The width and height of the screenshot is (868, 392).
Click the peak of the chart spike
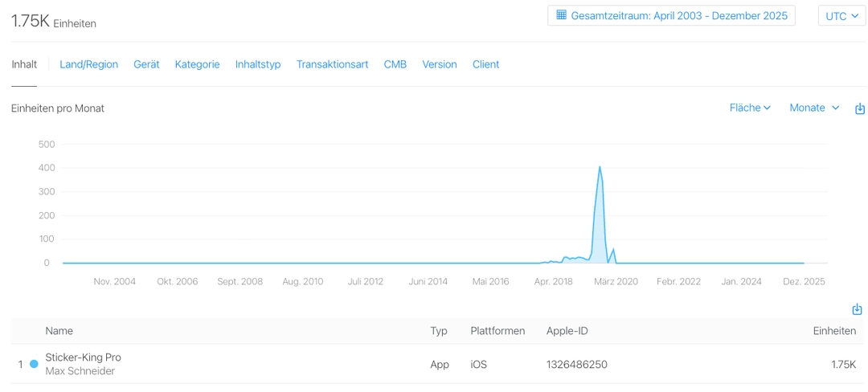pyautogui.click(x=600, y=167)
